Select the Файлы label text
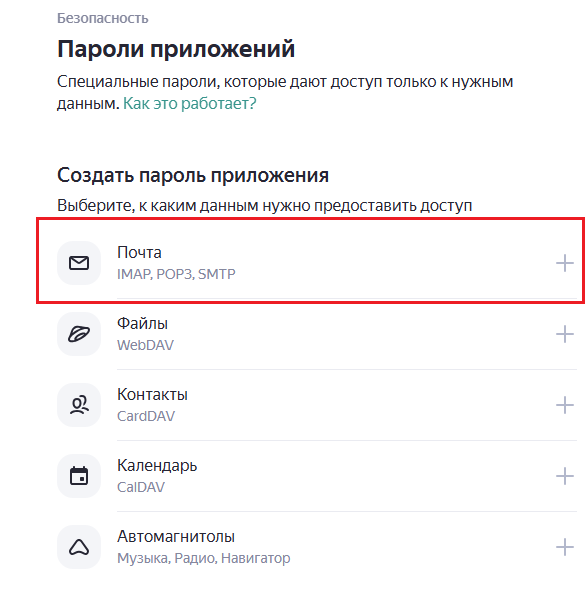Viewport: 587px width, 596px height. pos(142,323)
